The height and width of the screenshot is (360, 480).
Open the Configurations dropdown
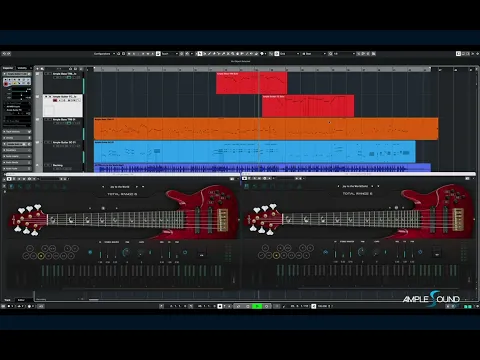(x=104, y=54)
